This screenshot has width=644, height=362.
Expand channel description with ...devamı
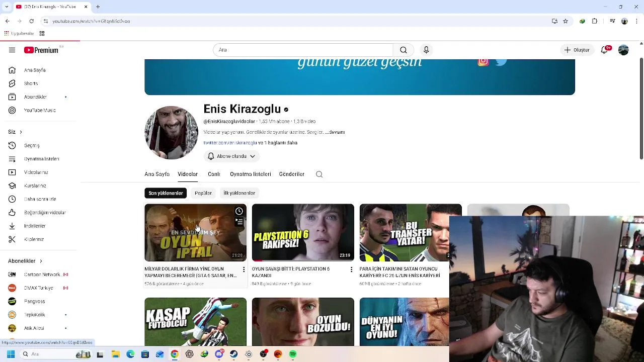pos(335,132)
